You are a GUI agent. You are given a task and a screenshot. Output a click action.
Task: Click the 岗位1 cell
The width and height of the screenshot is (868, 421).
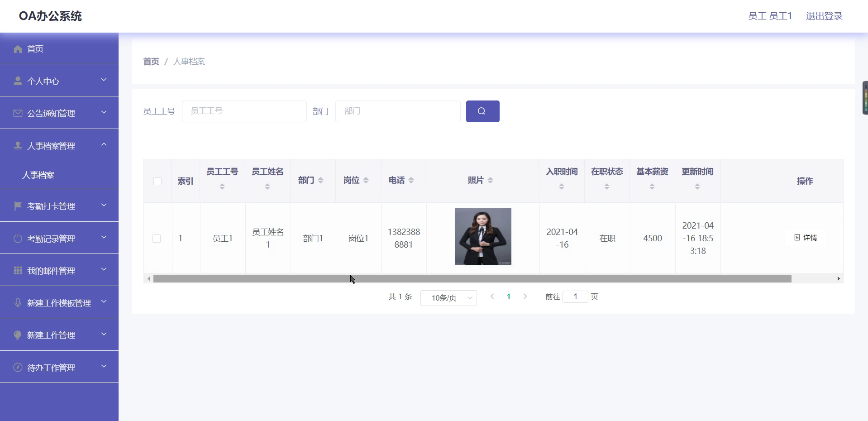(x=358, y=238)
